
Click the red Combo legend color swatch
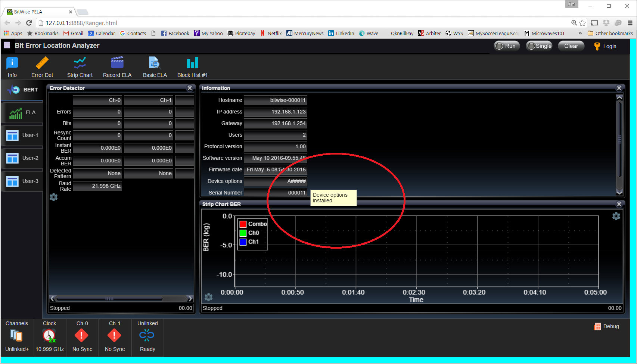coord(243,224)
